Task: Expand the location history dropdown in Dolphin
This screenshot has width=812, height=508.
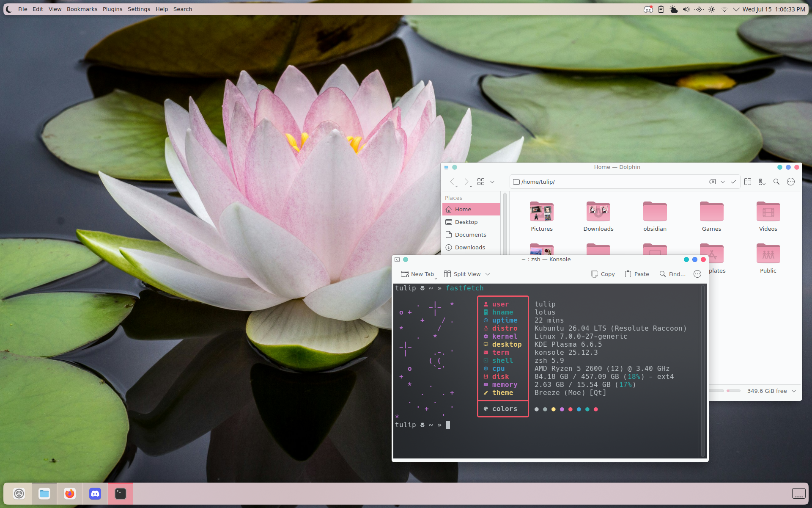Action: [x=723, y=182]
